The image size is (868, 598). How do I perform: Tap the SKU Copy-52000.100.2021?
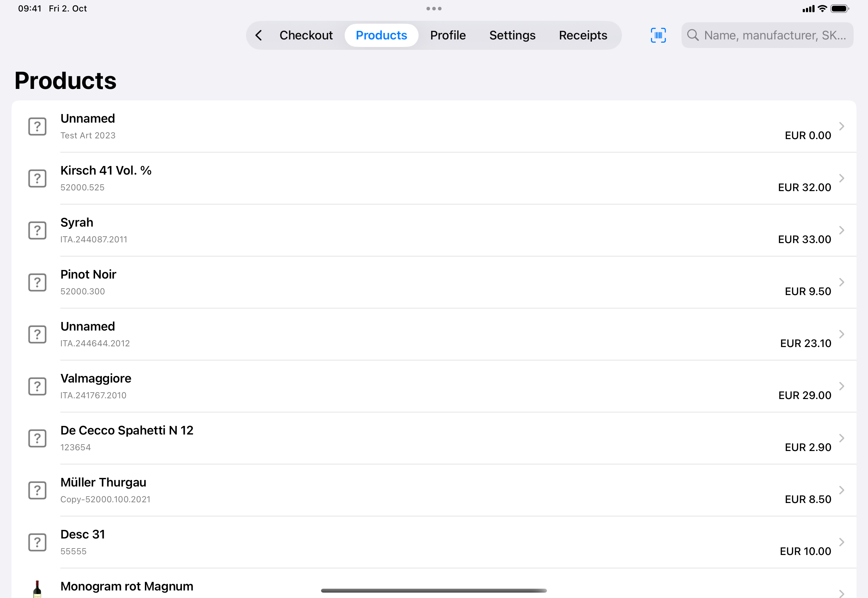point(105,500)
